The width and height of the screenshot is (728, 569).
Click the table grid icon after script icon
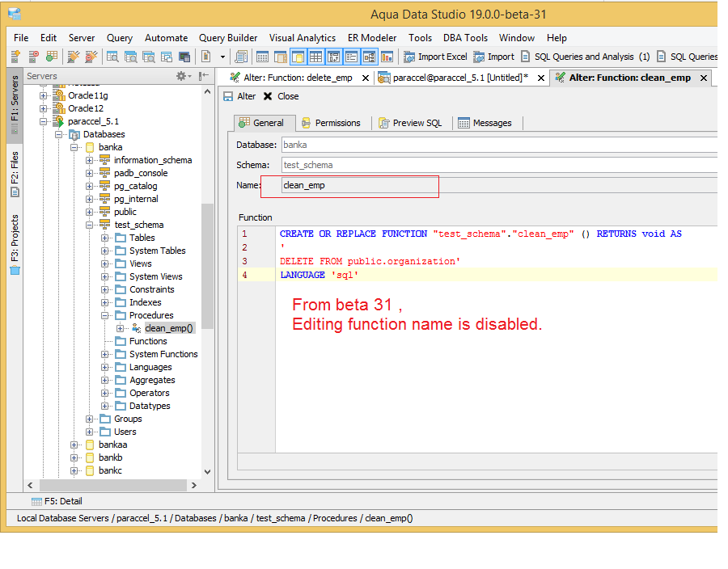tap(262, 57)
